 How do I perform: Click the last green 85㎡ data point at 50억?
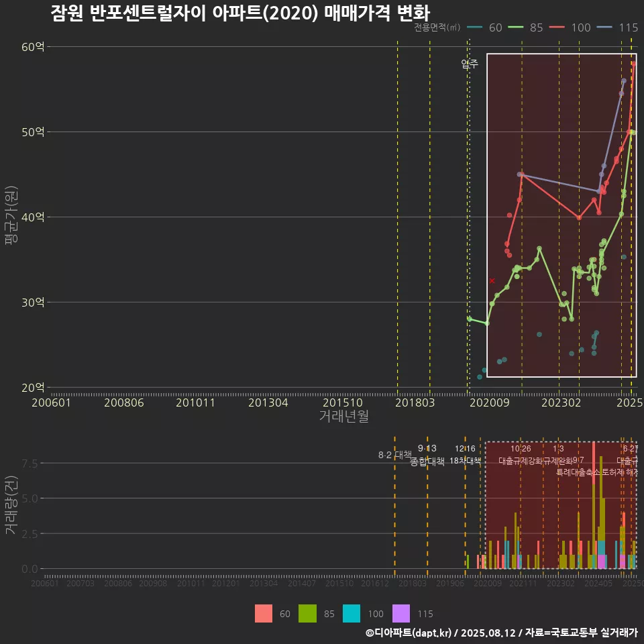[634, 133]
